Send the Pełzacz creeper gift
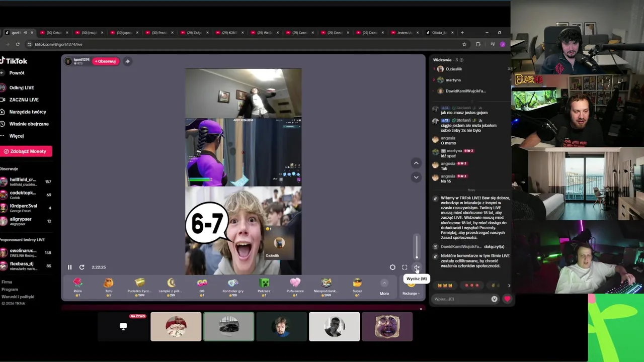Screen dimensions: 644x362 pos(264,287)
